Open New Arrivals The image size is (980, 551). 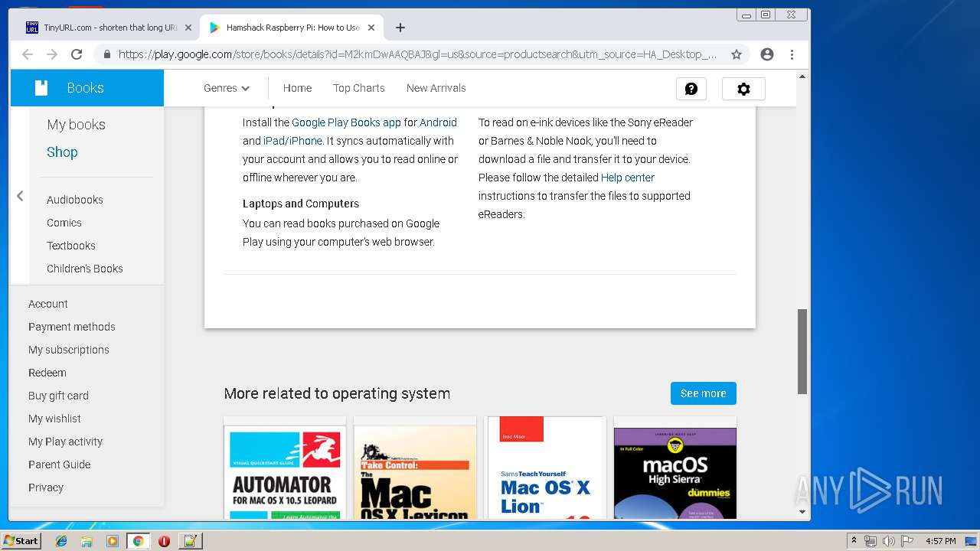436,88
